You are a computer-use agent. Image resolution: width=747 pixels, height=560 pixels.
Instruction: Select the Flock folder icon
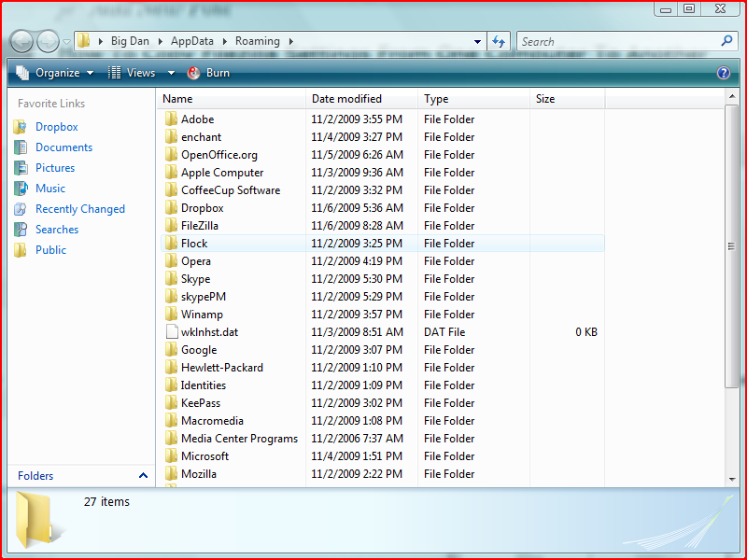point(171,243)
